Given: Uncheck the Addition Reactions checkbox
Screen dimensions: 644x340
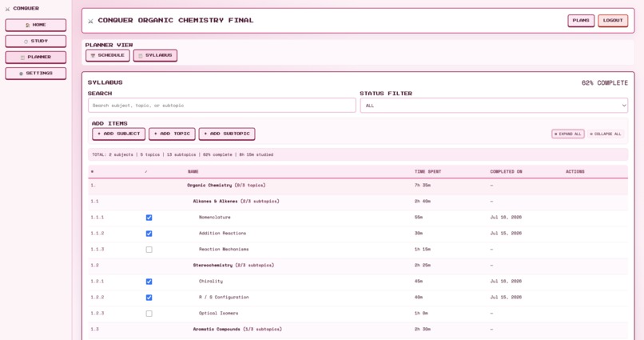Looking at the screenshot, I should coord(149,234).
